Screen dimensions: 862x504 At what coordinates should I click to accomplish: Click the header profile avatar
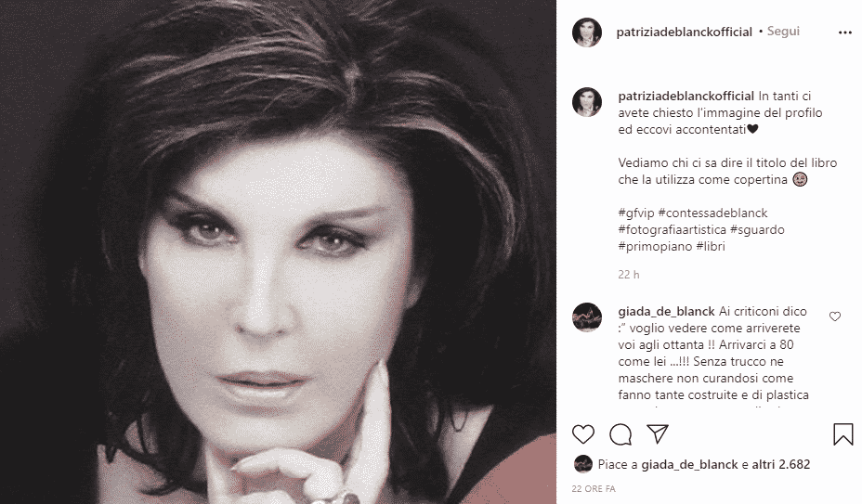[586, 32]
